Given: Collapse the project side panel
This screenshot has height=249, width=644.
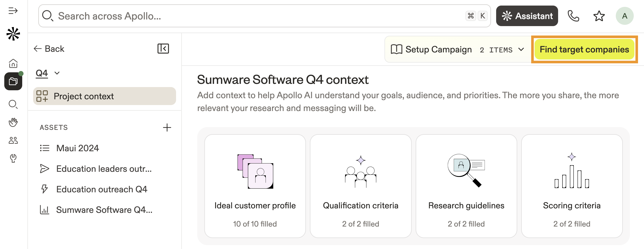Looking at the screenshot, I should [x=163, y=49].
